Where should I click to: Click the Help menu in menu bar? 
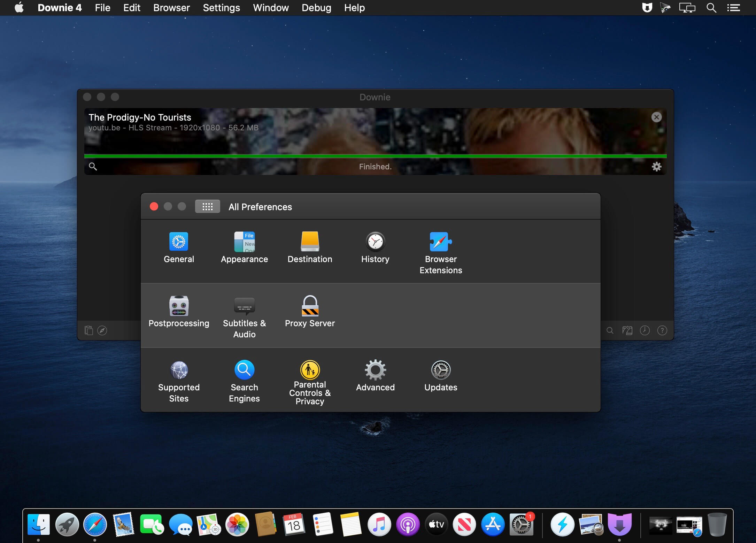point(355,8)
